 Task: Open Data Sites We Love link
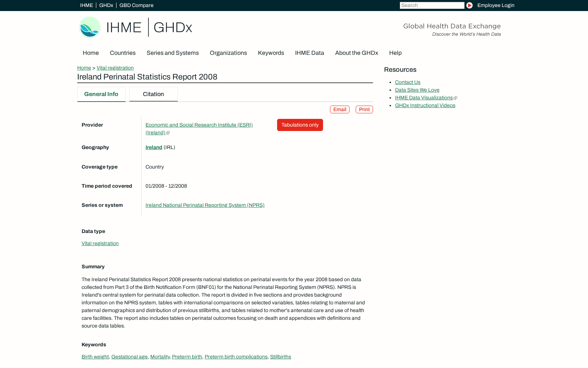click(x=417, y=90)
